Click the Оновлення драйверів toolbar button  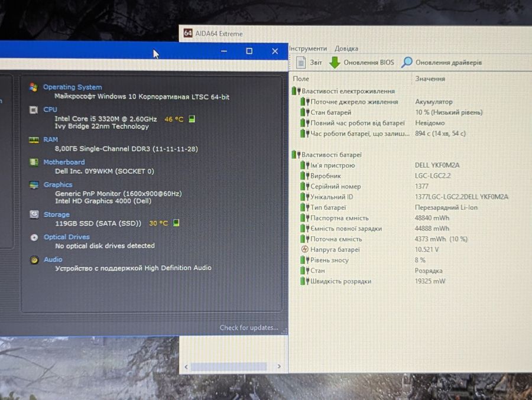[442, 63]
